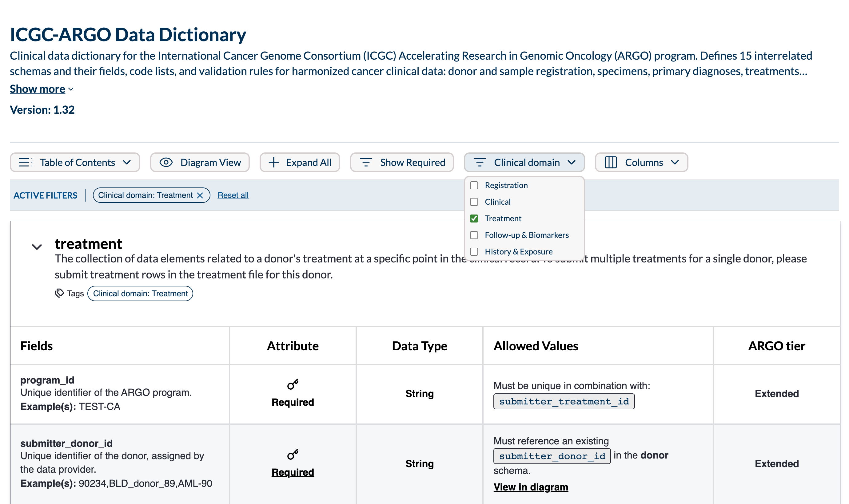Click the Extended tier in program_id row
Viewport: 849px width, 504px height.
[777, 394]
